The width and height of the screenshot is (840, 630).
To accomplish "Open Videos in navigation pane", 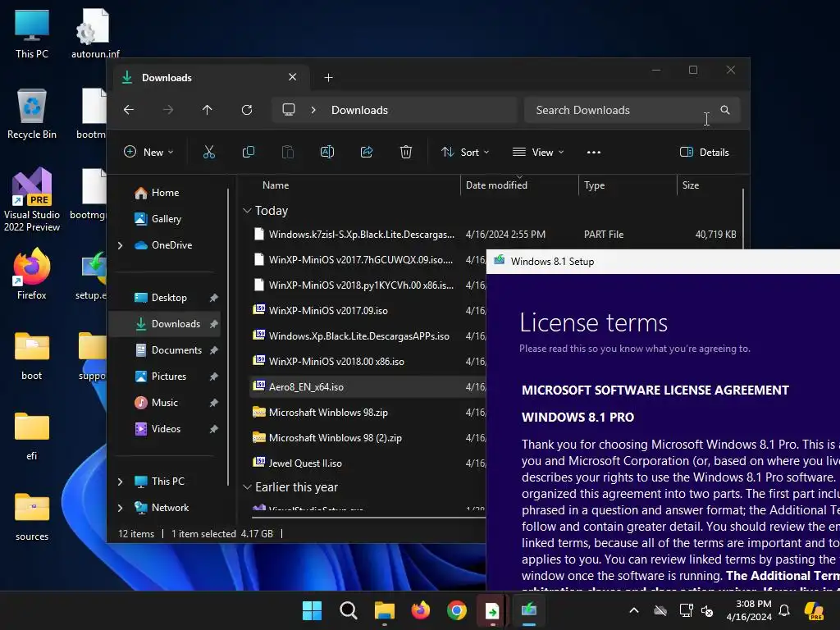I will pyautogui.click(x=164, y=429).
